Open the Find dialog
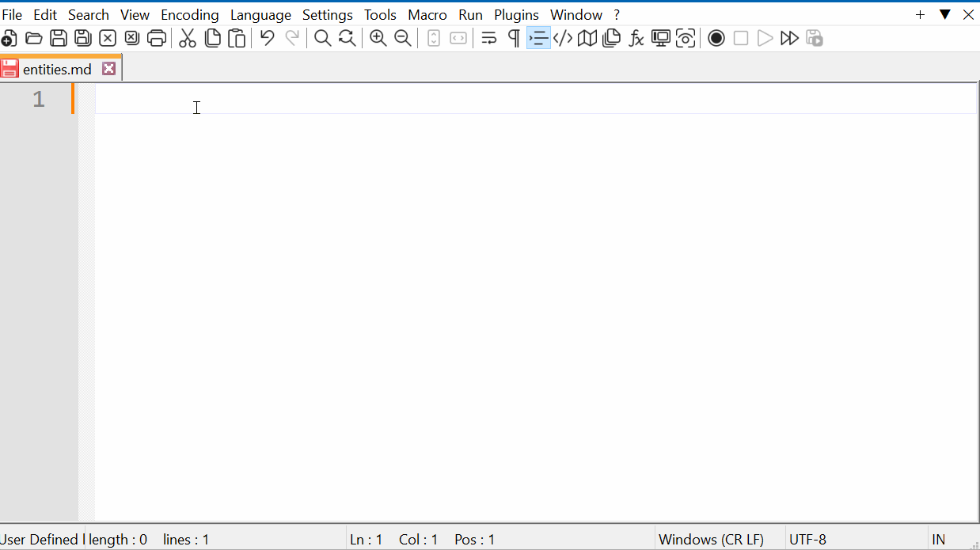This screenshot has height=550, width=980. (x=322, y=37)
